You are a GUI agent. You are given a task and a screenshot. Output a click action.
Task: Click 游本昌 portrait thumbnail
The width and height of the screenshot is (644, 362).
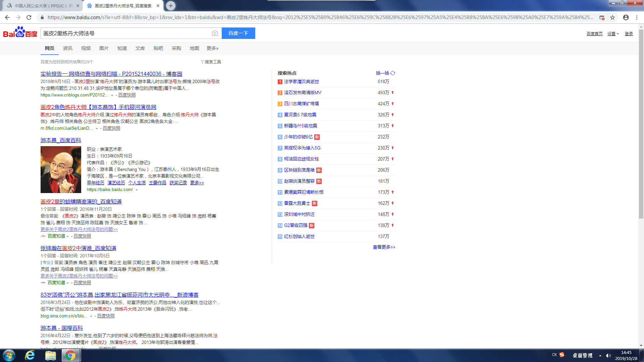click(x=61, y=170)
